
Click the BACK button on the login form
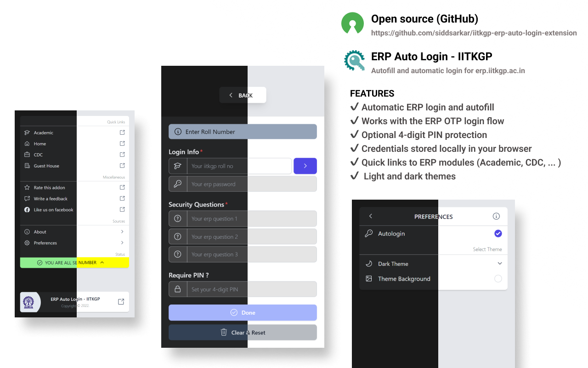243,95
